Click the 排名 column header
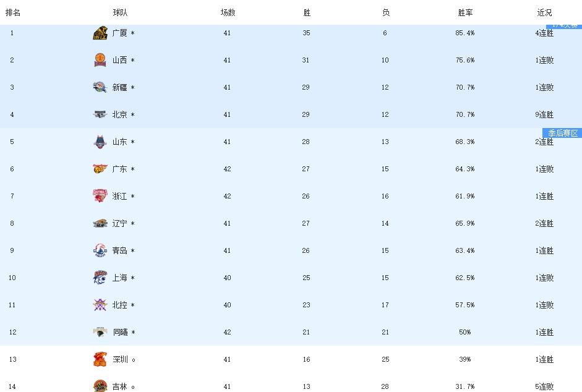The image size is (582, 392). click(13, 12)
